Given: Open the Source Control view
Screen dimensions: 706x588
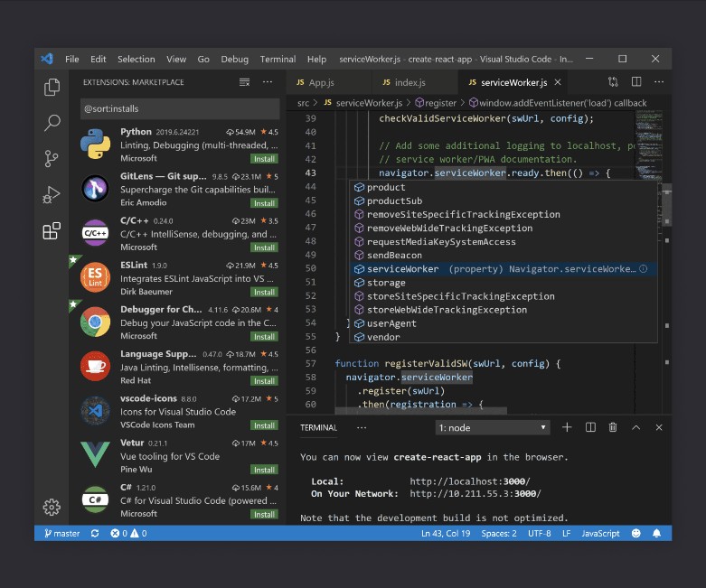Looking at the screenshot, I should point(52,159).
